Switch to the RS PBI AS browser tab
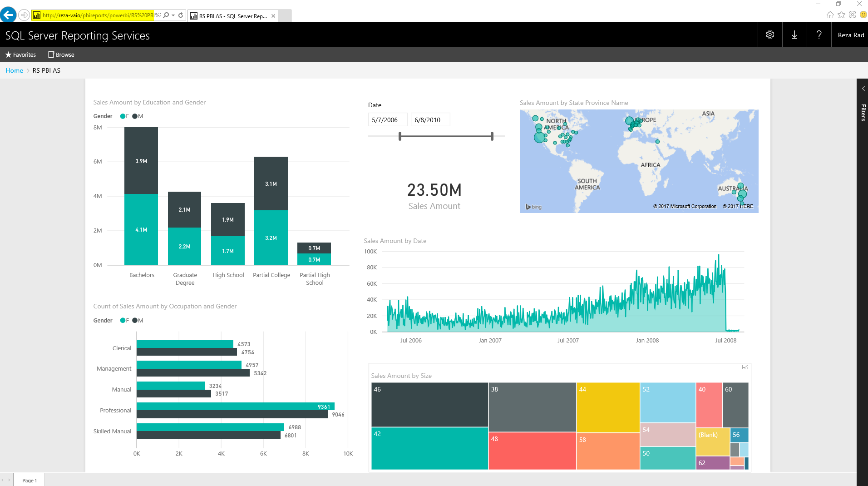 point(231,15)
